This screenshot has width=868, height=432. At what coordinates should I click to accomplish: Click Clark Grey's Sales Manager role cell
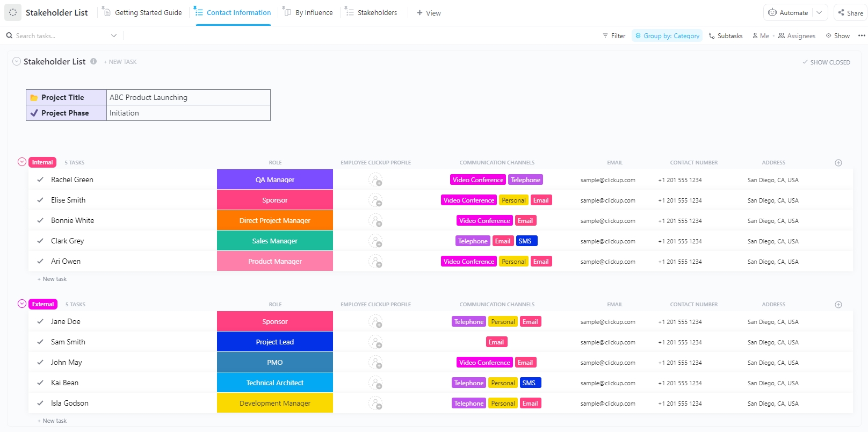(275, 241)
